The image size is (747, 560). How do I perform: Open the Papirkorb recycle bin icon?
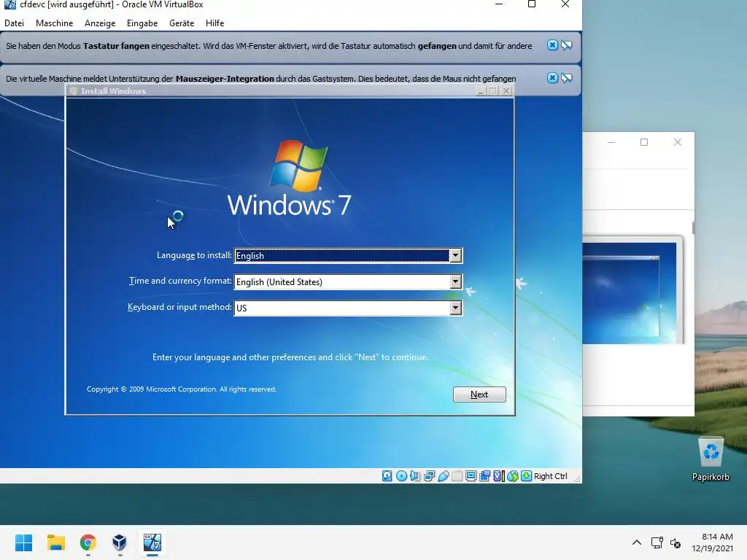click(711, 459)
